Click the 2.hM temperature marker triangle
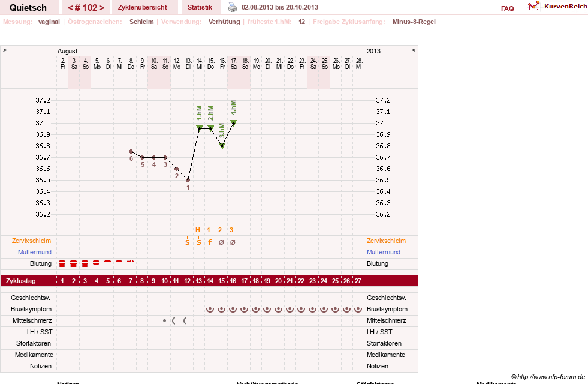Screen dimensions: 588x384 pyautogui.click(x=211, y=128)
